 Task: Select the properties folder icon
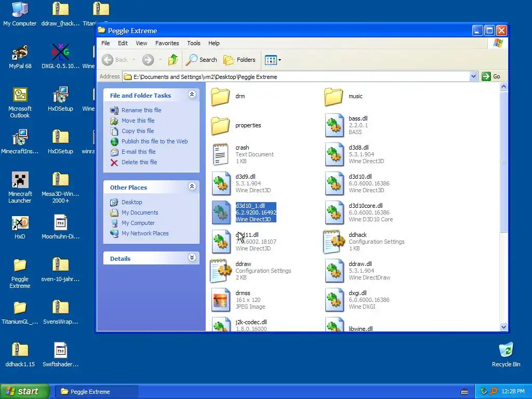(220, 126)
